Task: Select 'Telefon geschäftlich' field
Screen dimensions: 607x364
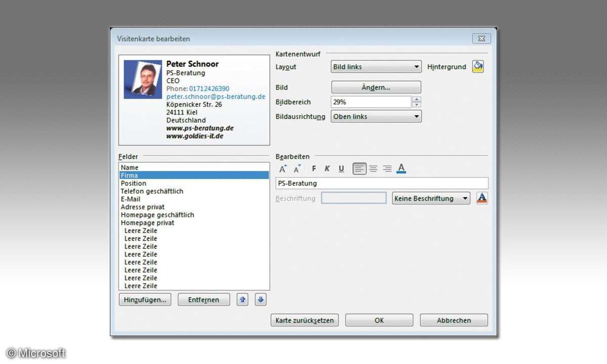Action: click(194, 191)
